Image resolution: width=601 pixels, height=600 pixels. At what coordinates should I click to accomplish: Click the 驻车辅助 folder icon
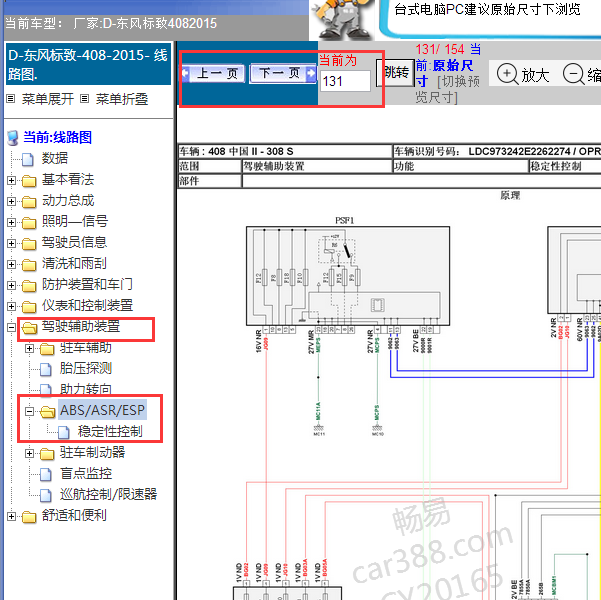[47, 349]
